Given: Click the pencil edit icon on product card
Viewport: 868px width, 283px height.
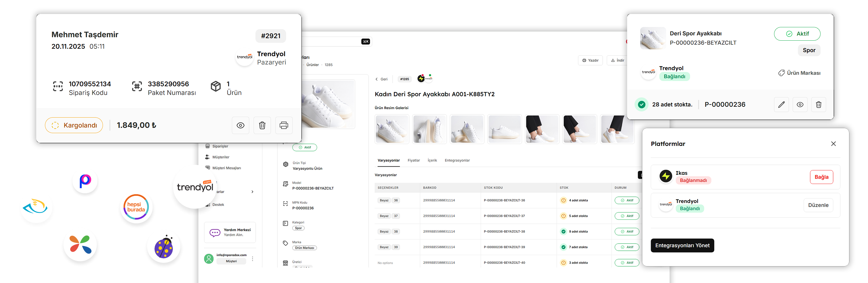Looking at the screenshot, I should pos(781,105).
